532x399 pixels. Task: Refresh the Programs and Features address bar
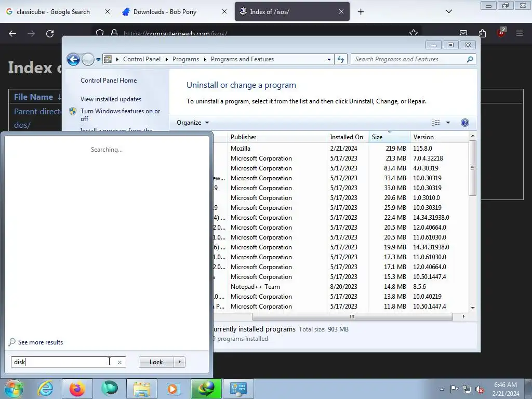341,59
